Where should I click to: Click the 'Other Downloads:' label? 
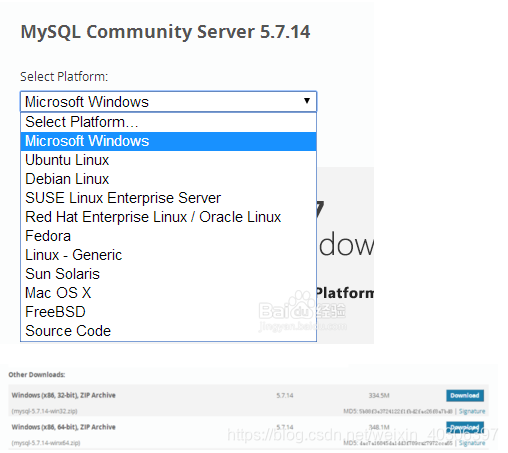click(x=37, y=375)
